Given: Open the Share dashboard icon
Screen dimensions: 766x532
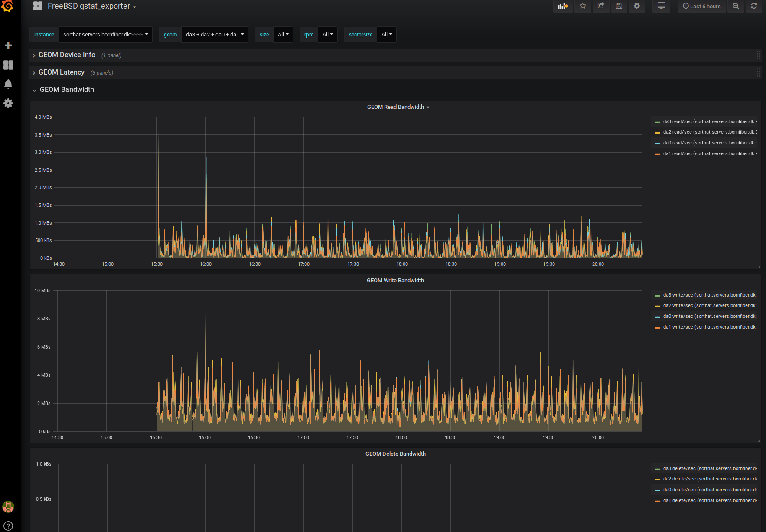Looking at the screenshot, I should click(x=601, y=6).
